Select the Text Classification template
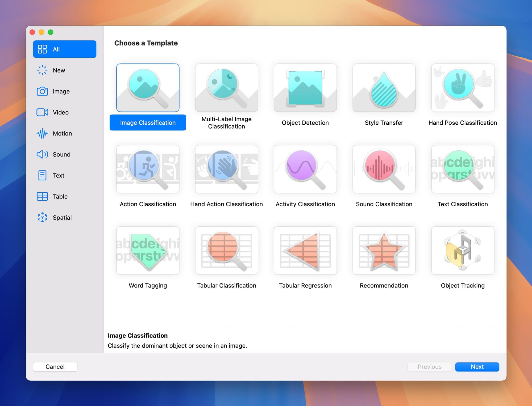The width and height of the screenshot is (532, 406). click(463, 169)
